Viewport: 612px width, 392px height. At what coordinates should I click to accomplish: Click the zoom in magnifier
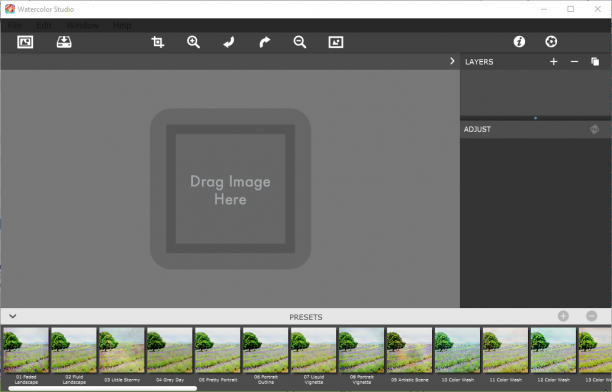click(193, 42)
